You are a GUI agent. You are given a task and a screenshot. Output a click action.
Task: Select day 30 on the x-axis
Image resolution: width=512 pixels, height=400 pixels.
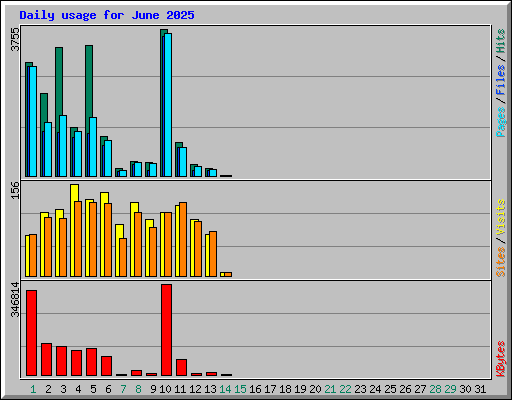coord(465,389)
